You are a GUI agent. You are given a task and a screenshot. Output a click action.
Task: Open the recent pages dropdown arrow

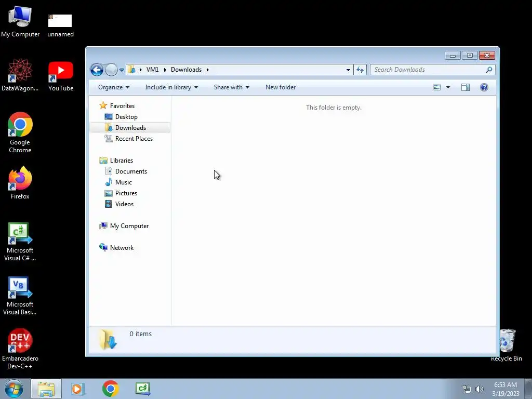click(x=122, y=70)
